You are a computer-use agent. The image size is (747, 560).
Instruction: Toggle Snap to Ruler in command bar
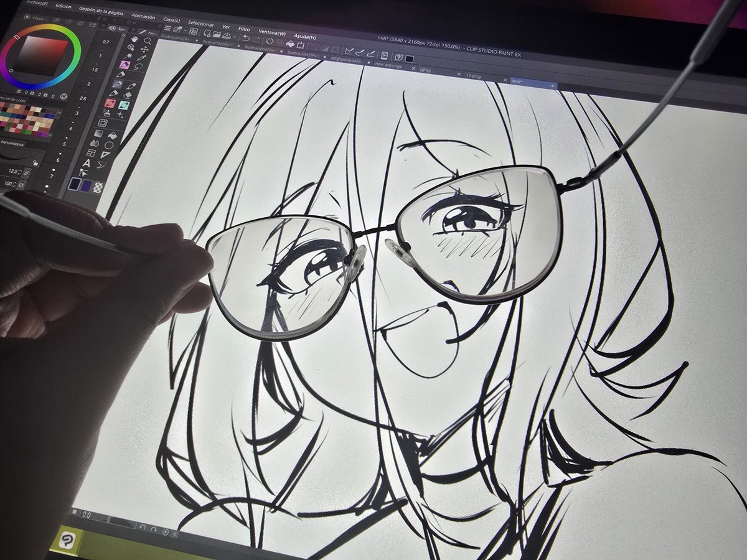(349, 50)
